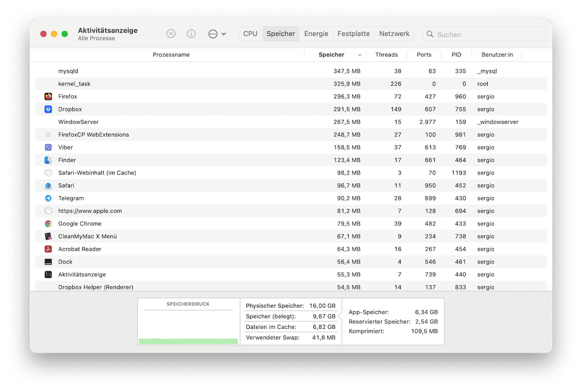Sort by the Ports column header

[x=424, y=55]
